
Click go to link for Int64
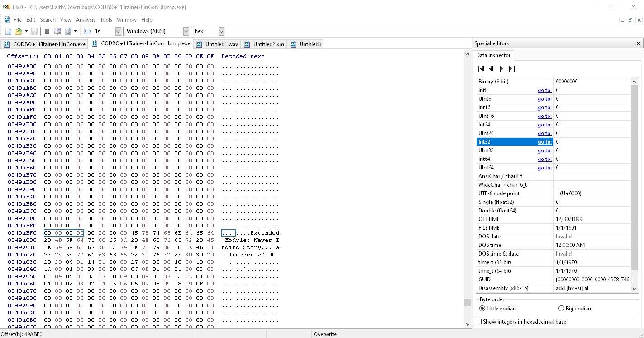(544, 159)
